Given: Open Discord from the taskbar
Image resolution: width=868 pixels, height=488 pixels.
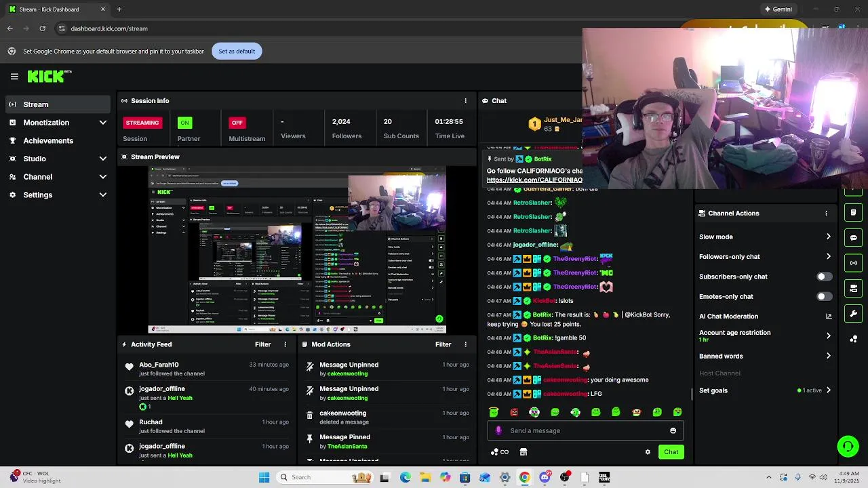Looking at the screenshot, I should tap(545, 477).
